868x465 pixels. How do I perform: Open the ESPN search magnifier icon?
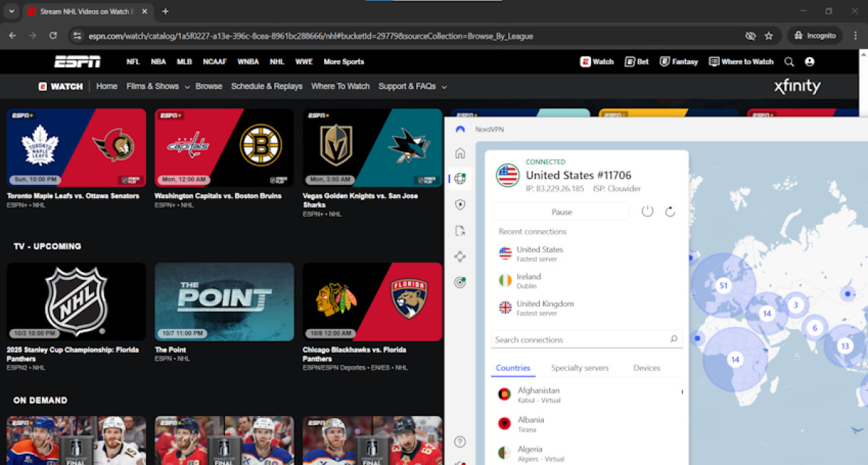789,61
